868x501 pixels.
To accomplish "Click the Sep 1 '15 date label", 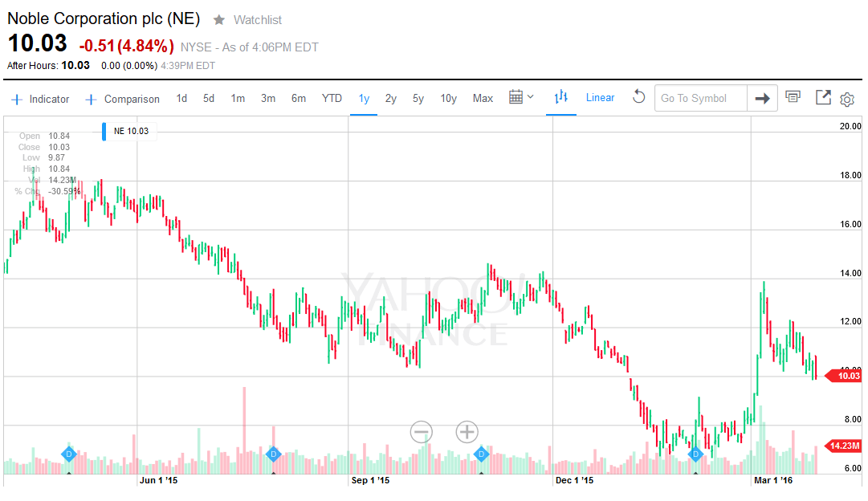I will 370,480.
